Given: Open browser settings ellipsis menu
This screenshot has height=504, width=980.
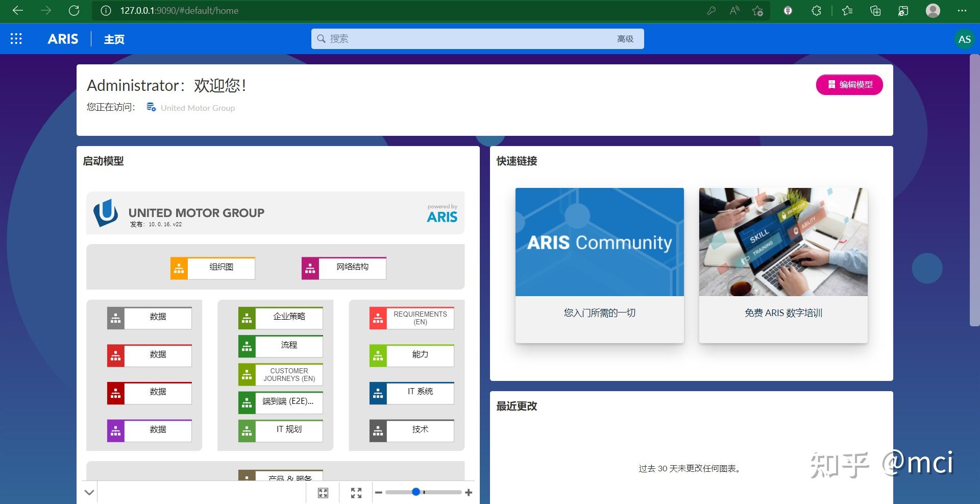Looking at the screenshot, I should coord(962,11).
